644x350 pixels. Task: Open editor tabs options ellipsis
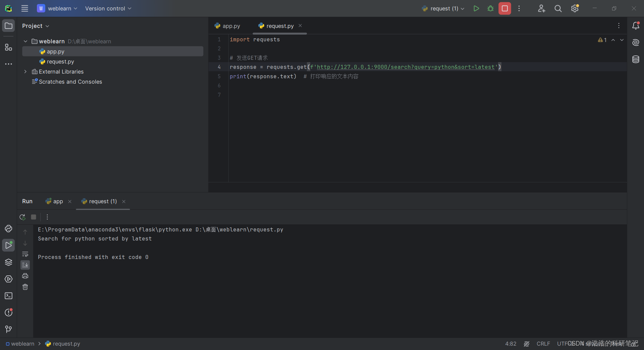(x=619, y=26)
